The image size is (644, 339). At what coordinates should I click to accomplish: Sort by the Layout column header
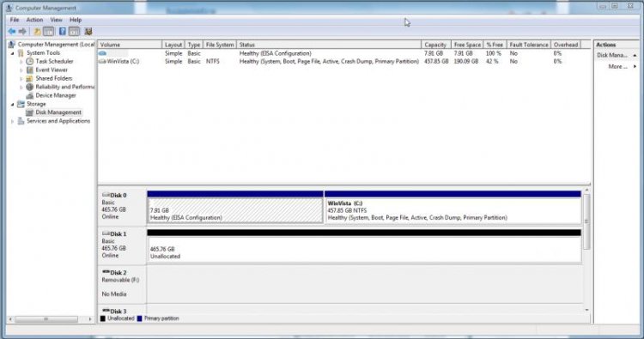[x=173, y=45]
